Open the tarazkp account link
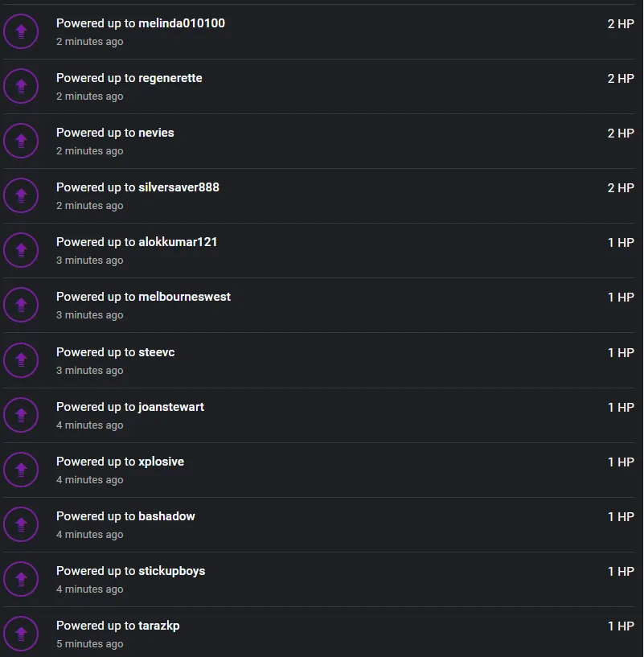This screenshot has width=644, height=657. point(159,626)
